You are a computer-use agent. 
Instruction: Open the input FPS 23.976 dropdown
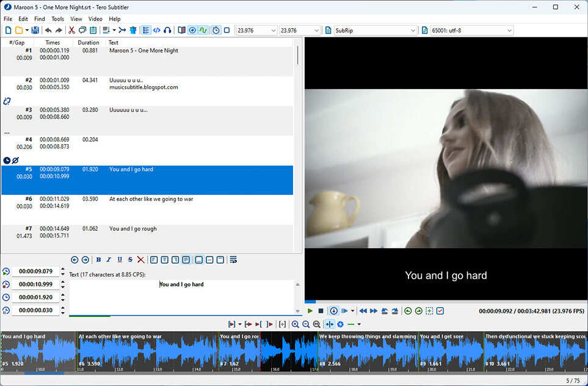274,31
